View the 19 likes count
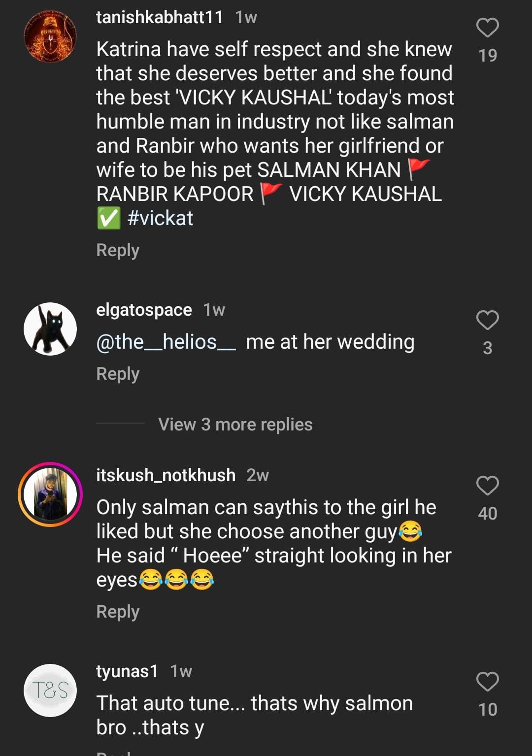This screenshot has height=756, width=532. coord(487,55)
